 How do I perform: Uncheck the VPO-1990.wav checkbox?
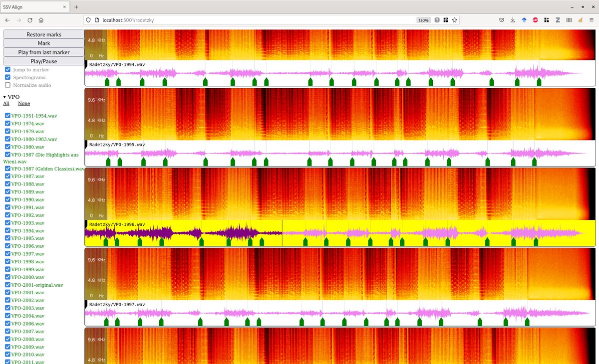(x=7, y=199)
